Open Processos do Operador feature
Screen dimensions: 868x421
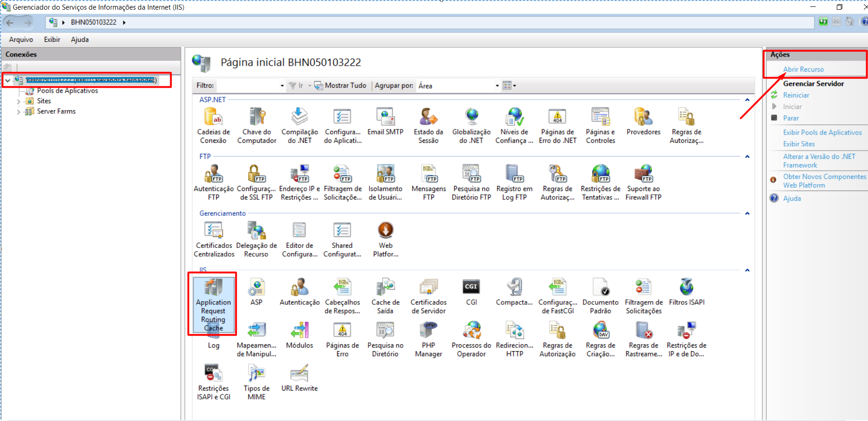(471, 339)
